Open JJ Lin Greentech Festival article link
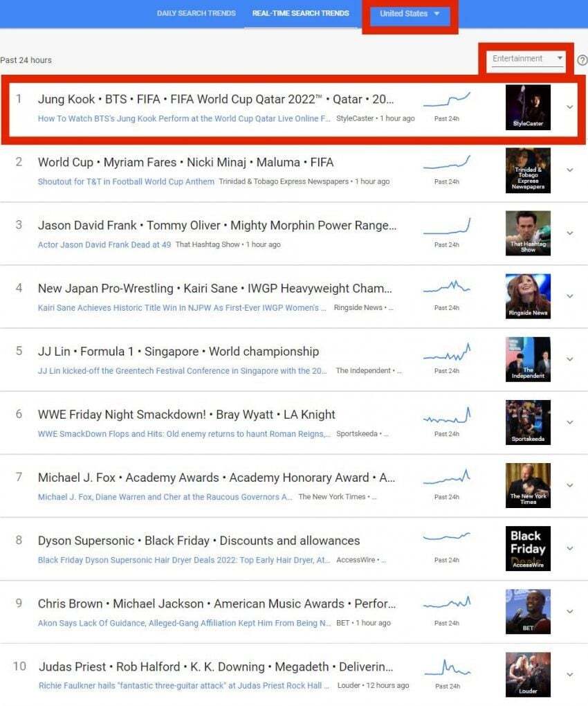 [182, 370]
